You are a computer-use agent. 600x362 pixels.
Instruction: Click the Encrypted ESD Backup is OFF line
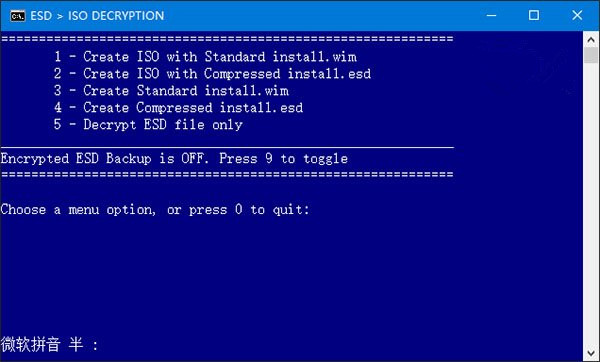coord(174,158)
